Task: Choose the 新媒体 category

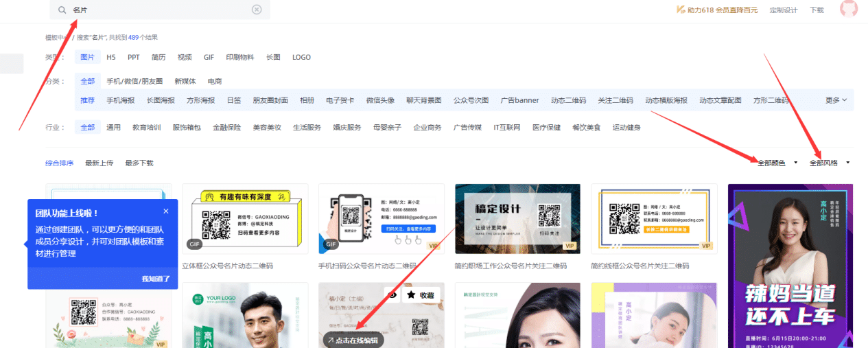Action: coord(185,82)
